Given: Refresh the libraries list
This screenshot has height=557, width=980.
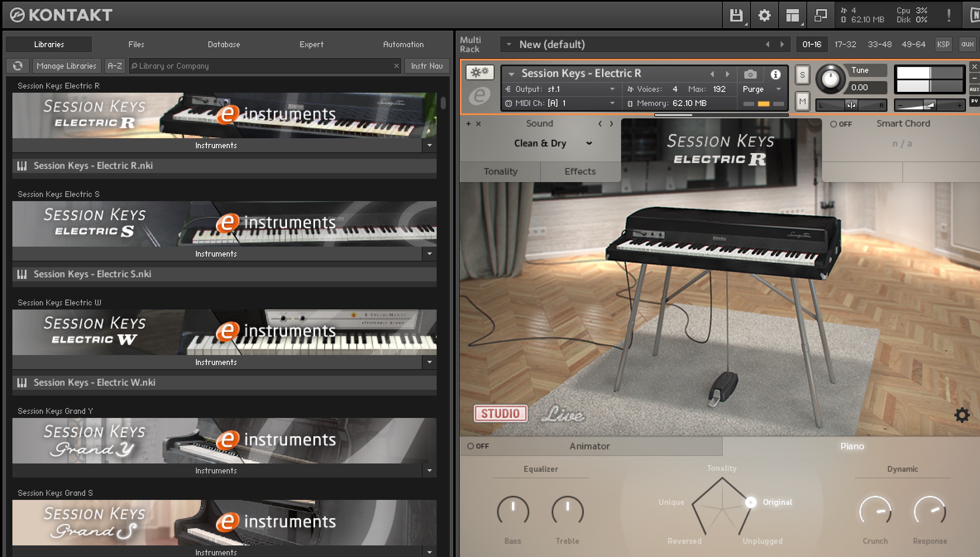Looking at the screenshot, I should pyautogui.click(x=18, y=66).
